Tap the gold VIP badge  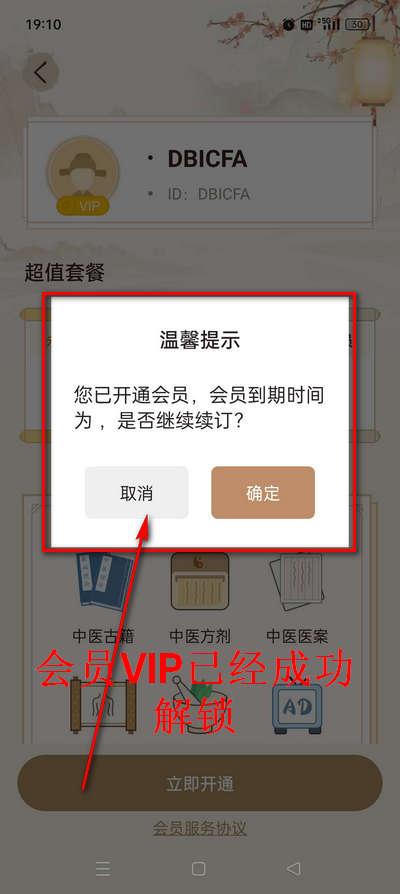coord(83,206)
